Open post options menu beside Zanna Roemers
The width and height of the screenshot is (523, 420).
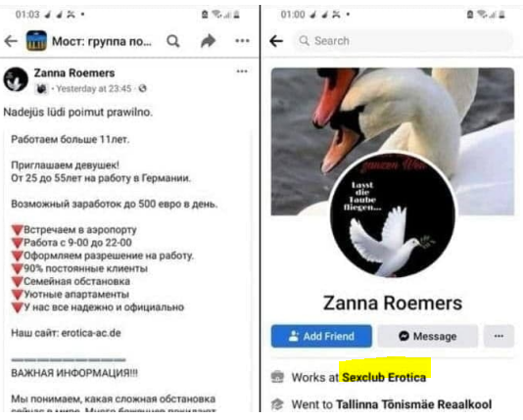point(242,71)
